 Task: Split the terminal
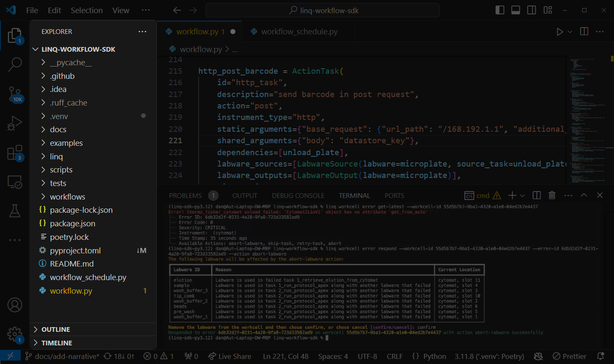click(x=536, y=195)
